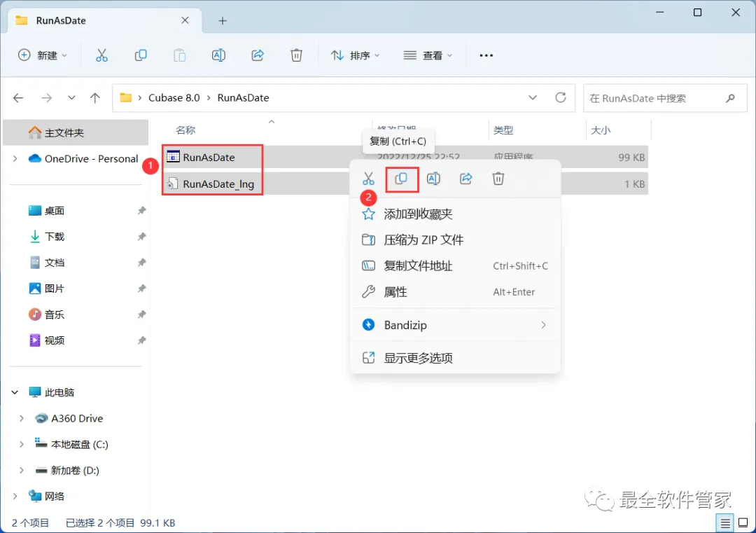Open 视频 quick access folder
Viewport: 756px width, 533px height.
[54, 340]
